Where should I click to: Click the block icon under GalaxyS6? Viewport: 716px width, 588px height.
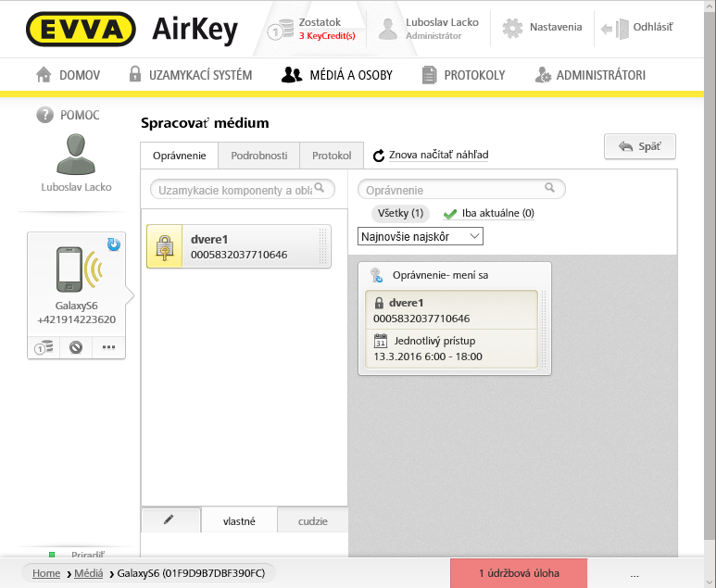pyautogui.click(x=76, y=349)
